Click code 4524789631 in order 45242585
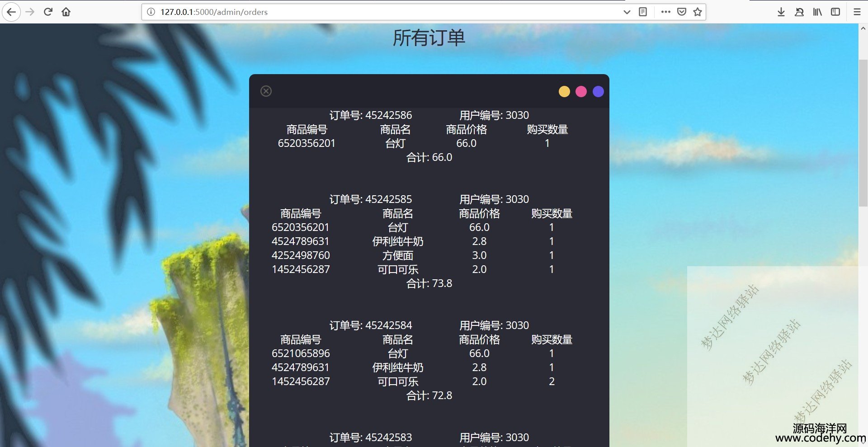 [301, 241]
